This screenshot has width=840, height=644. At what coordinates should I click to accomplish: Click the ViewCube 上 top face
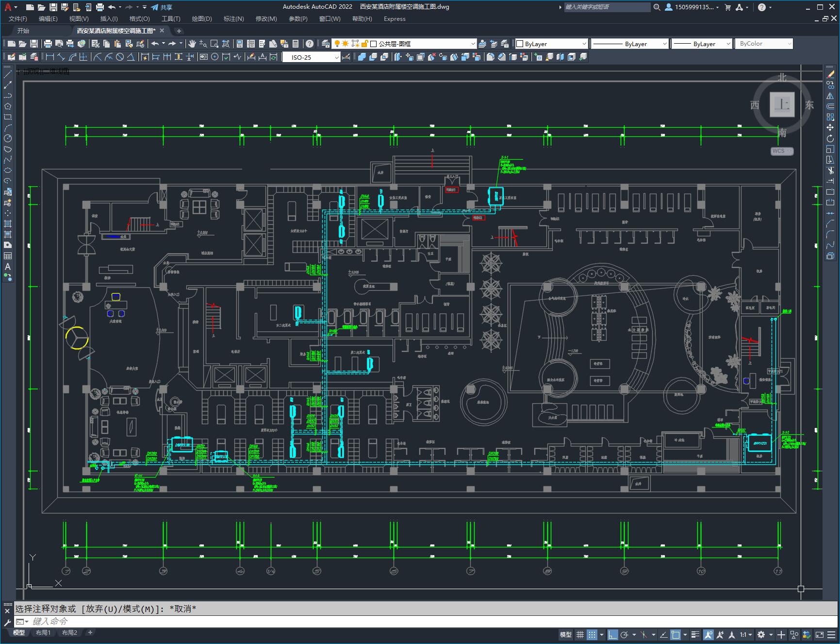782,104
